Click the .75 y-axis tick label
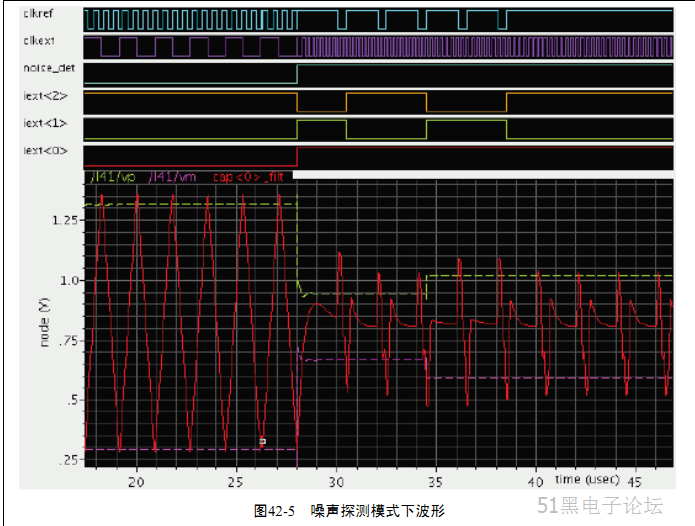Screen dimensions: 695x526 [x=69, y=340]
